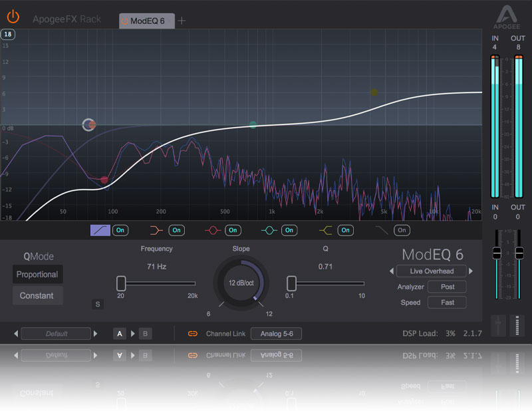Viewport: 532px width, 411px height.
Task: Select the teal peak band icon
Action: [269, 230]
